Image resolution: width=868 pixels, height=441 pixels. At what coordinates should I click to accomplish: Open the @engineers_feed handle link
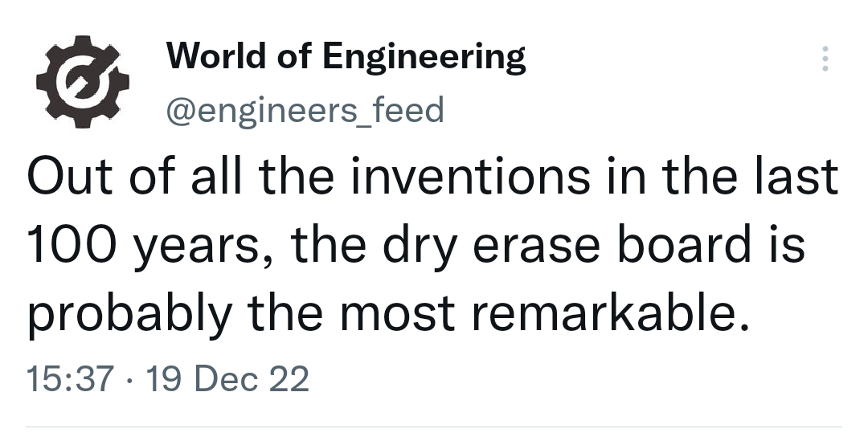[x=304, y=110]
